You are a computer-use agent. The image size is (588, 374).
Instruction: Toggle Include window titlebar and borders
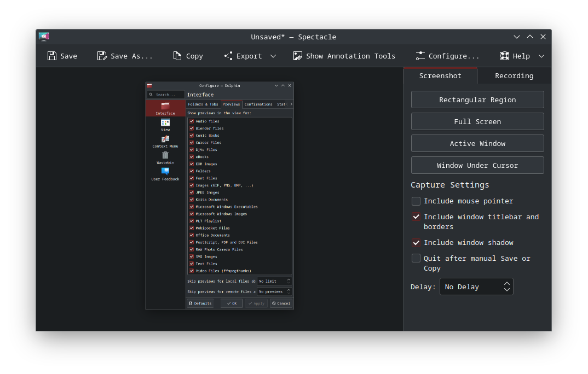coord(416,217)
